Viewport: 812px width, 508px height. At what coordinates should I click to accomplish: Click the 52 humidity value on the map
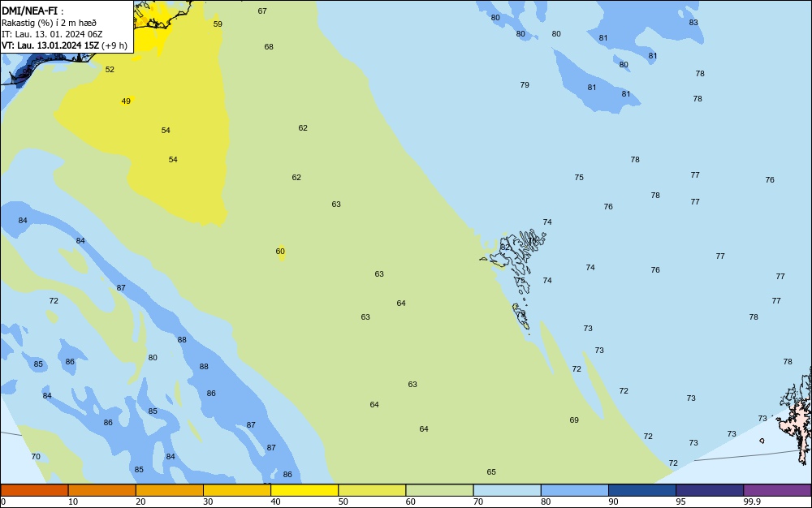point(110,69)
